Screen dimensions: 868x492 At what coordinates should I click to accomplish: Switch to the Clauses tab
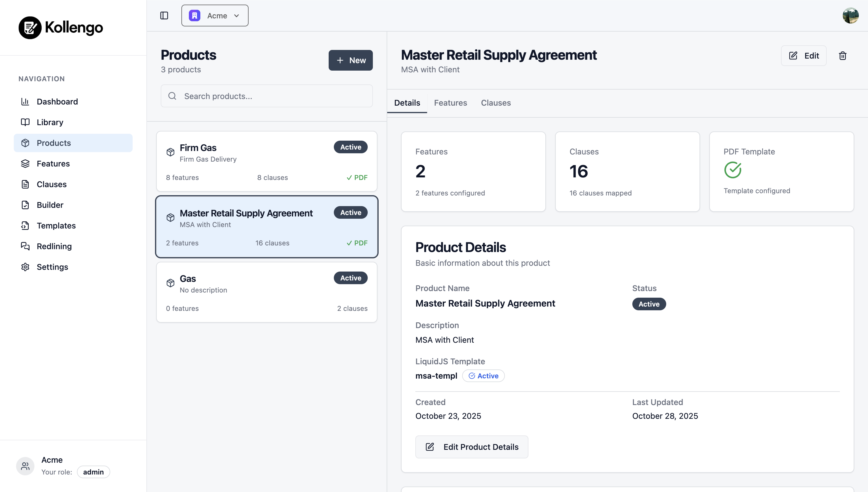496,103
